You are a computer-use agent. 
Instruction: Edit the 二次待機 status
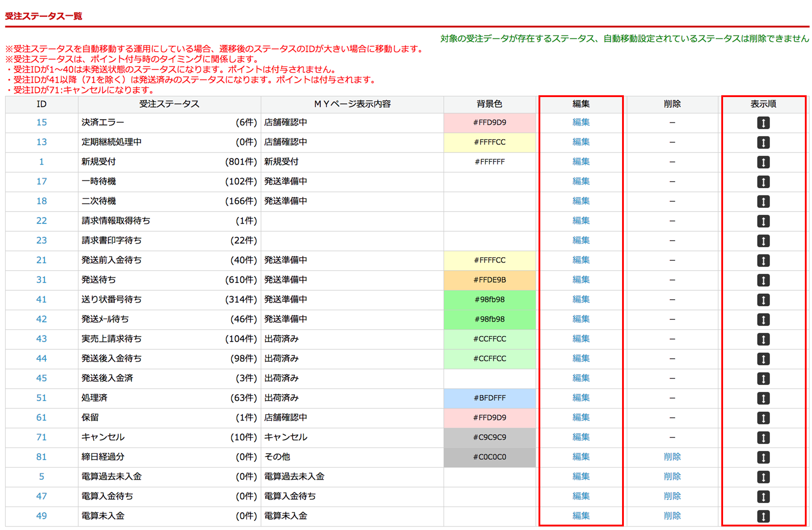pos(581,201)
